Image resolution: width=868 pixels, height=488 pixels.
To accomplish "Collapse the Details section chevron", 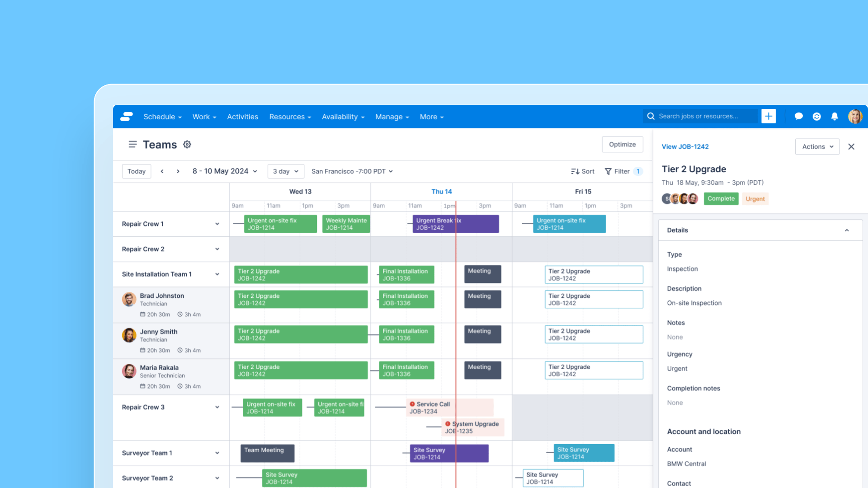I will (847, 230).
